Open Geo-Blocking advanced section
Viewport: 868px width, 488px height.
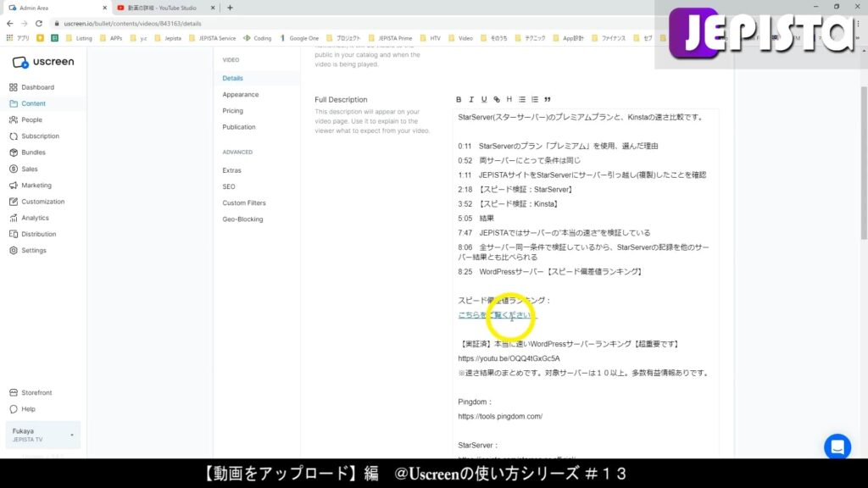coord(242,219)
